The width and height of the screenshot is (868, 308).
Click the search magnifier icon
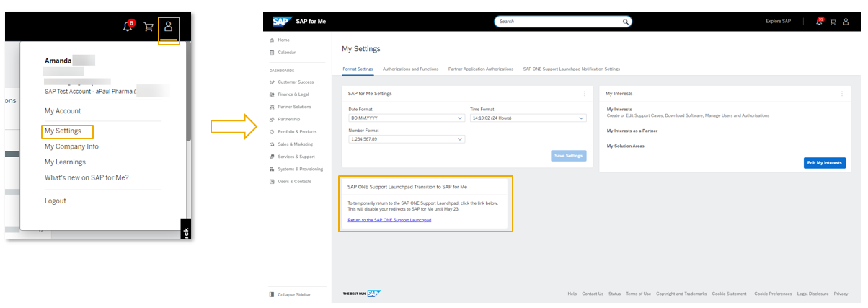coord(624,22)
